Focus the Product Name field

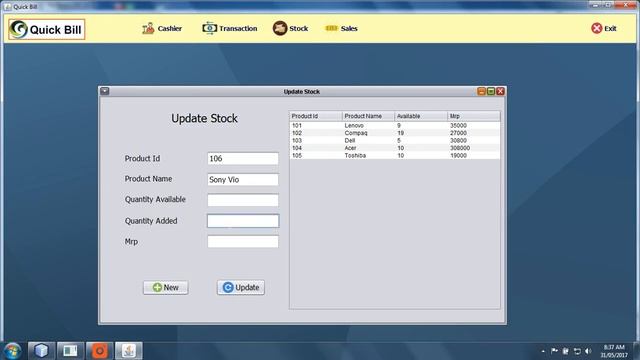coord(243,179)
